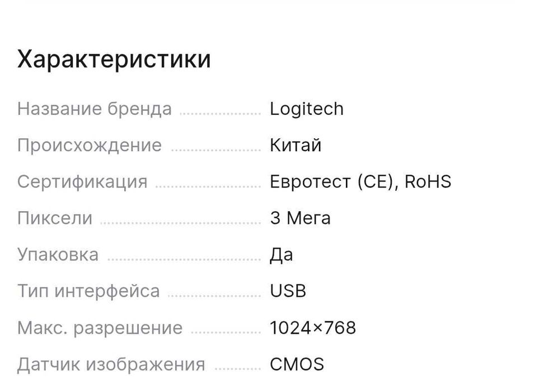Click the Да packaging value
This screenshot has height=392, width=539.
pyautogui.click(x=281, y=254)
